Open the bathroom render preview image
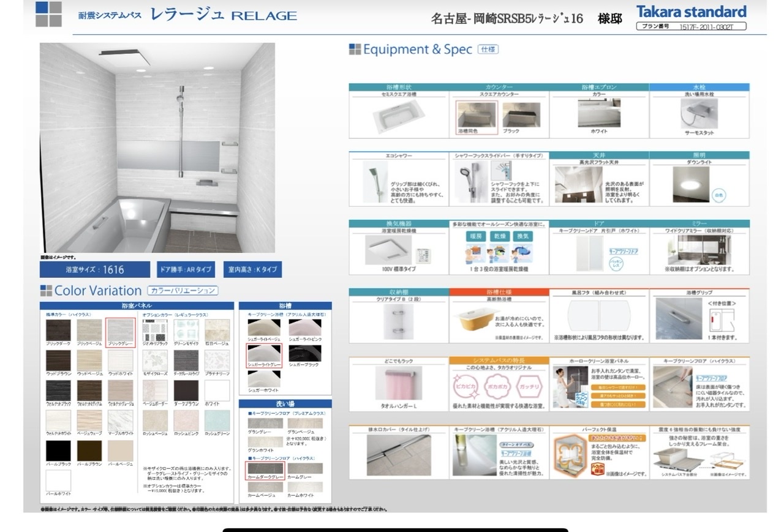 [x=157, y=148]
